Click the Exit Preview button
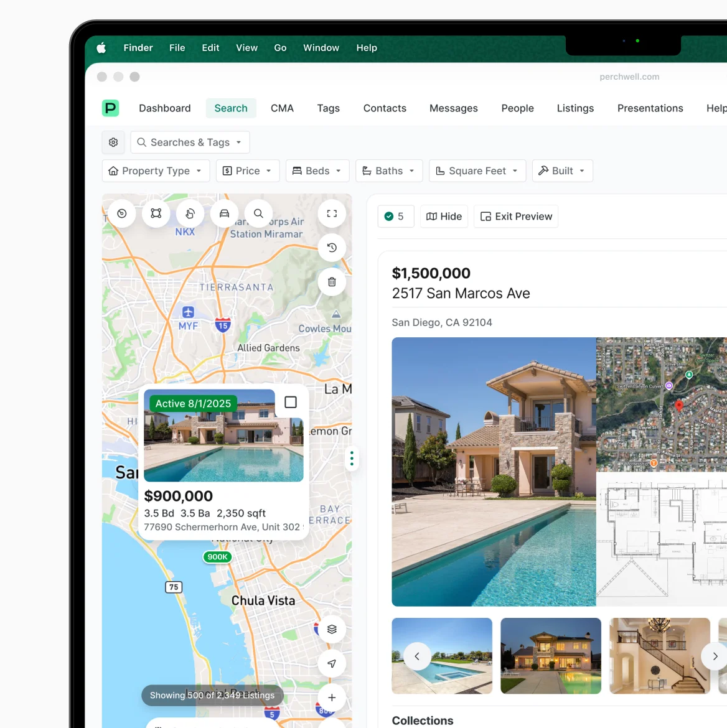Screen dimensions: 727x728 516,217
